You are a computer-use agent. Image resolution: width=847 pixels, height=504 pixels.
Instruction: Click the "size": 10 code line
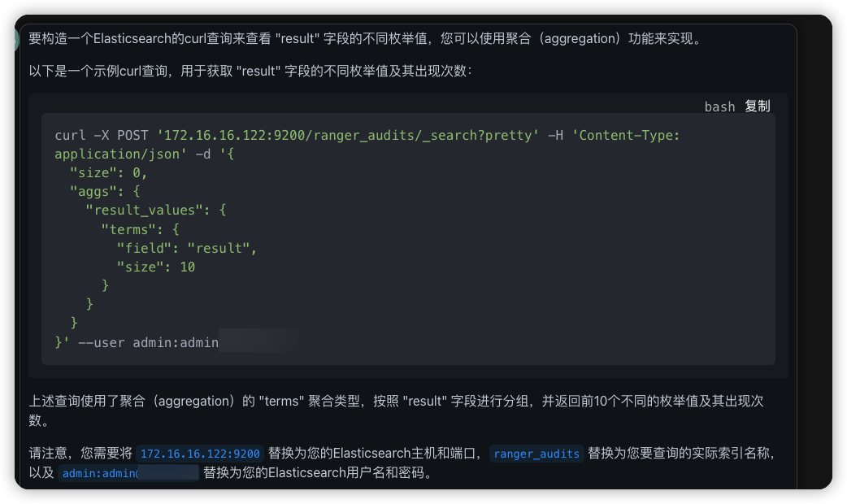(156, 267)
